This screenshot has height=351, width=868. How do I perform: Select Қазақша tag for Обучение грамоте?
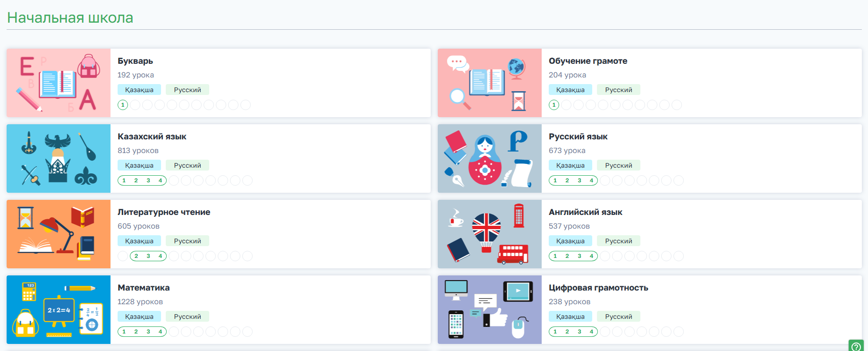coord(570,90)
